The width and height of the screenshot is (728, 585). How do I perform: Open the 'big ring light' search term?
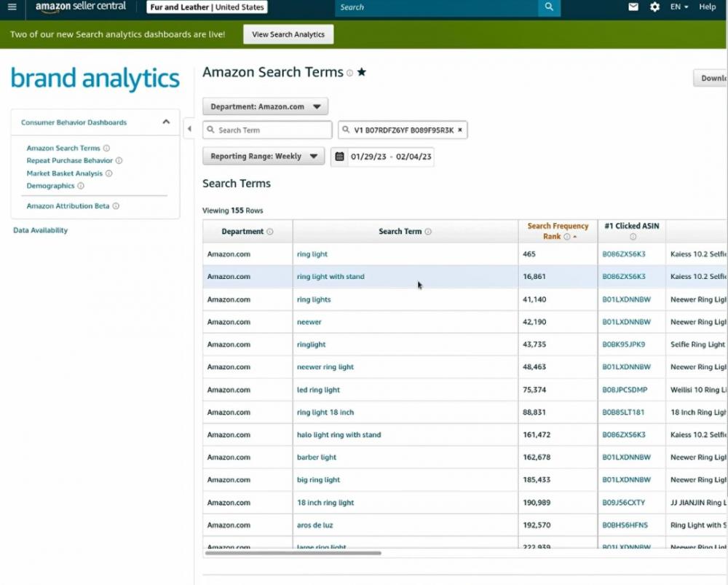coord(319,480)
